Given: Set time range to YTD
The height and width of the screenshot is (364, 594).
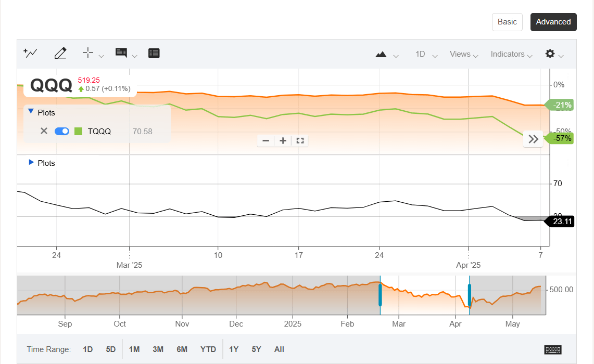Looking at the screenshot, I should 208,349.
